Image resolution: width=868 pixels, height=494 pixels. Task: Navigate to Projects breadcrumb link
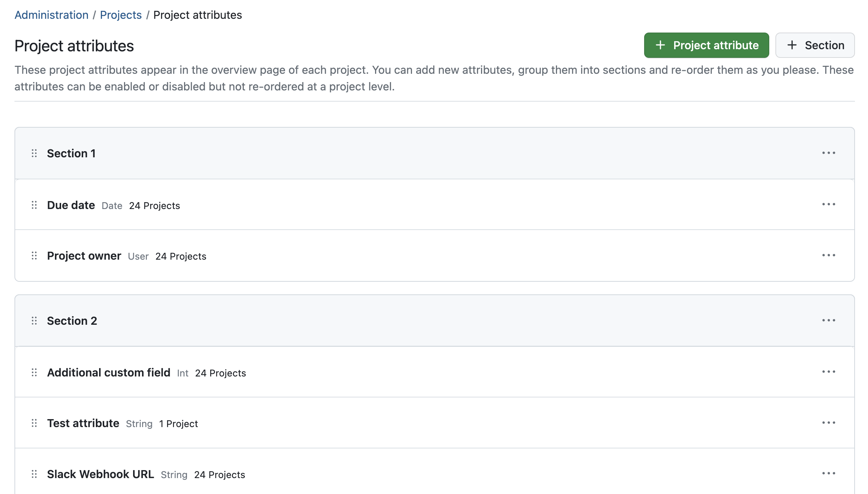click(120, 15)
